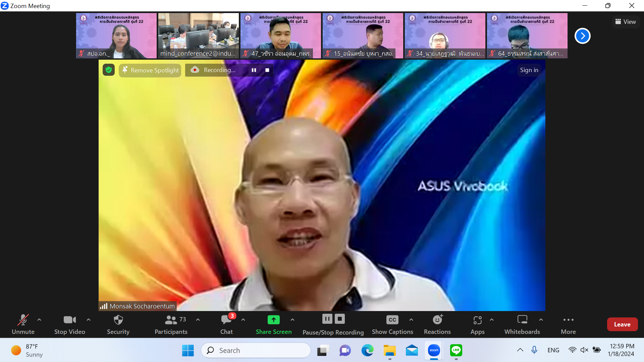Show next participants with the blue arrow

[582, 36]
